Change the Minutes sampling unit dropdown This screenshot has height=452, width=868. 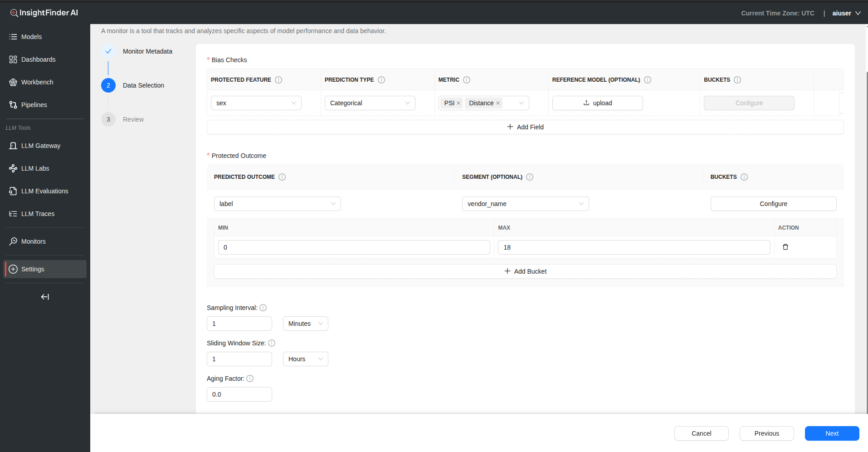point(305,324)
